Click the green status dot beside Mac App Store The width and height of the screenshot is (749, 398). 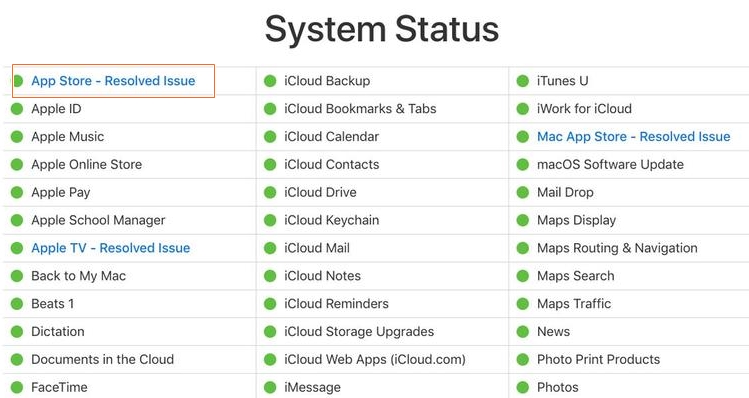[x=523, y=137]
